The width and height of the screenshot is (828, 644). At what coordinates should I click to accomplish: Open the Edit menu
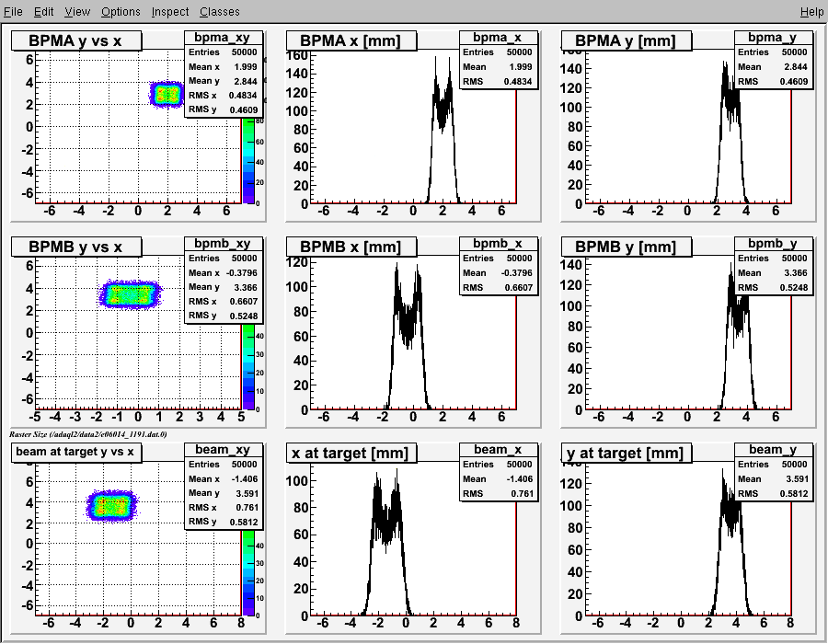point(43,12)
